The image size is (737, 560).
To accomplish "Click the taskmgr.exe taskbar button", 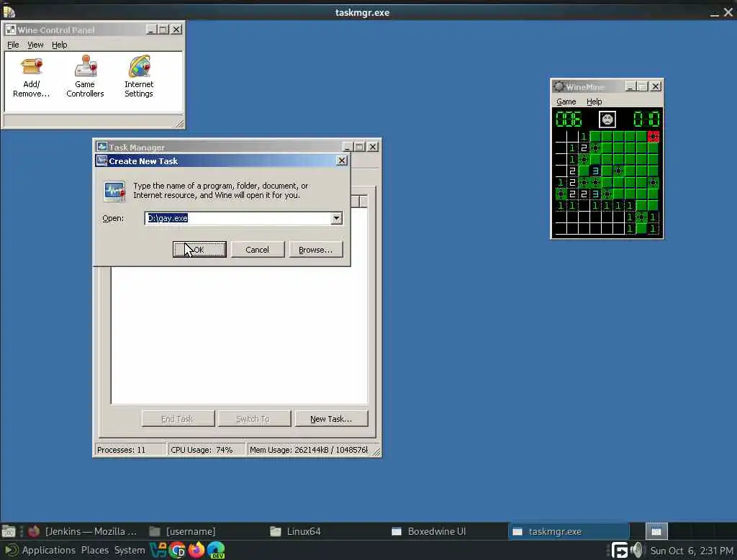I will tap(569, 531).
